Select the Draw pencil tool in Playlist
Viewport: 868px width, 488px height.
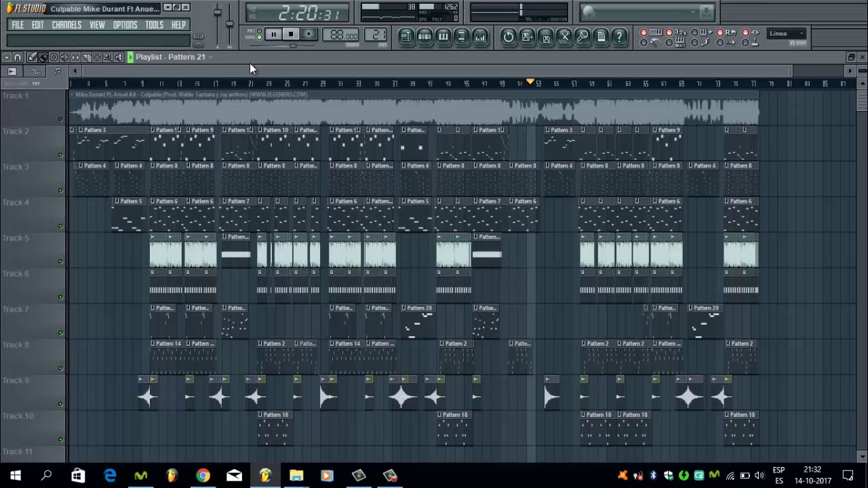click(32, 58)
